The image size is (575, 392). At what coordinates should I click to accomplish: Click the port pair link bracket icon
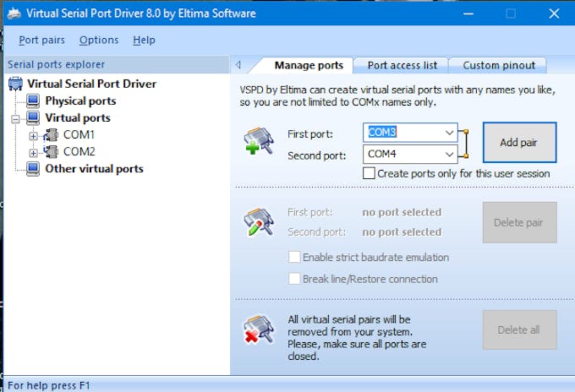click(x=464, y=144)
